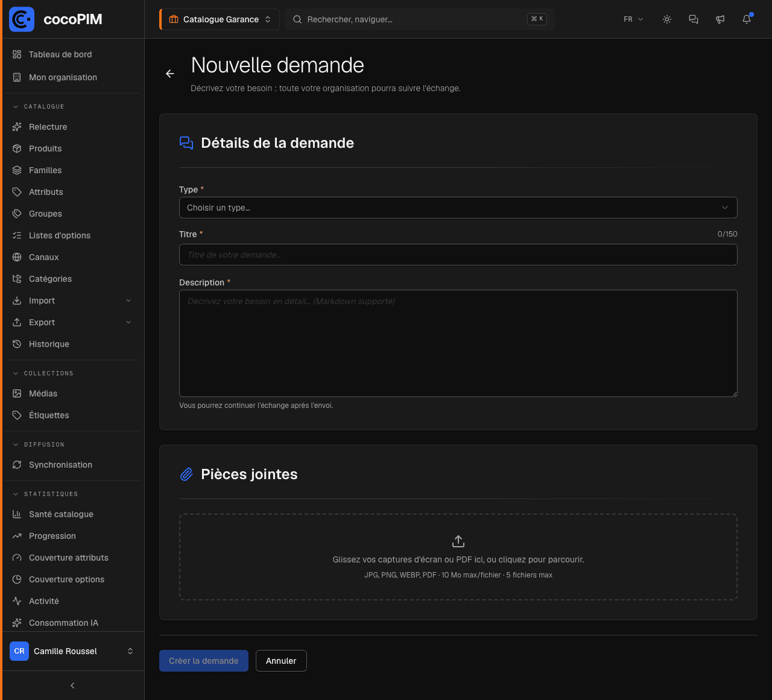Image resolution: width=772 pixels, height=700 pixels.
Task: Click the Historique clock icon
Action: (17, 344)
